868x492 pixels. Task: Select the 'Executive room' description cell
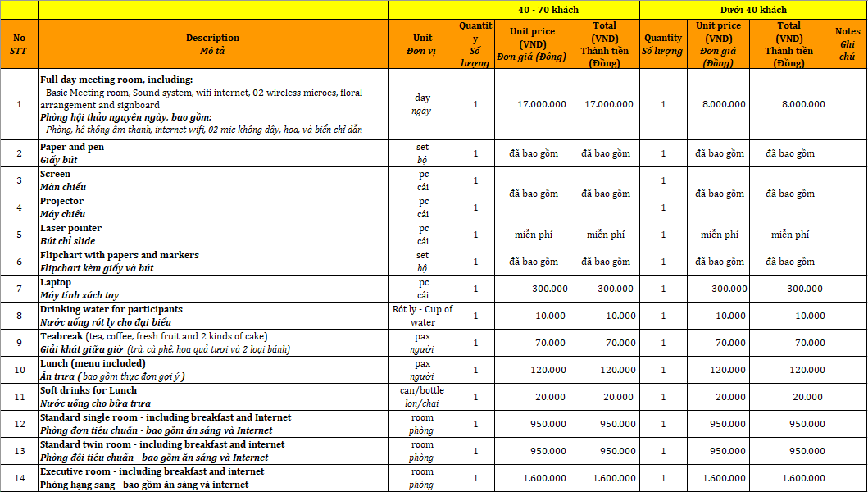[213, 478]
